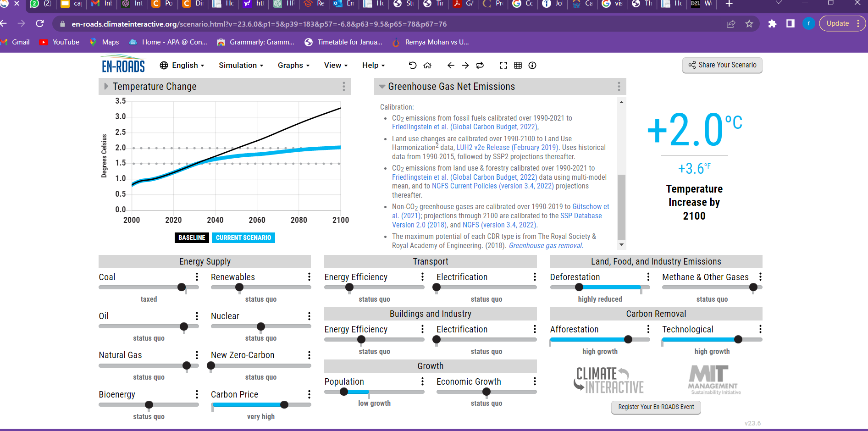Open the table view icon
The height and width of the screenshot is (431, 868).
click(x=518, y=65)
